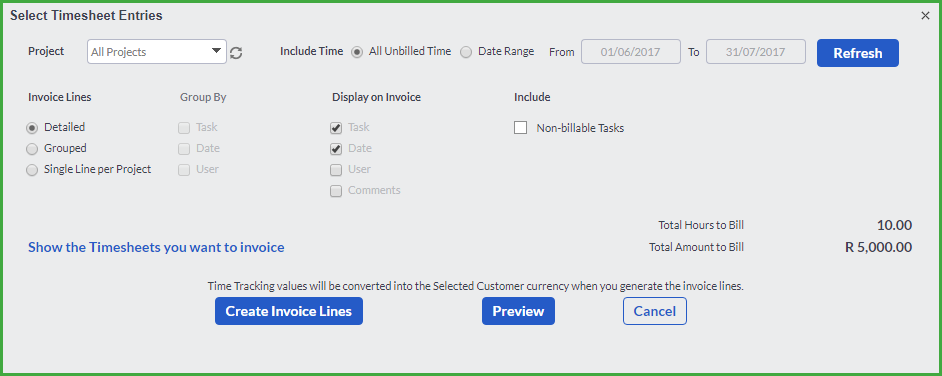Enable Non-billable Tasks checkbox

pos(520,128)
